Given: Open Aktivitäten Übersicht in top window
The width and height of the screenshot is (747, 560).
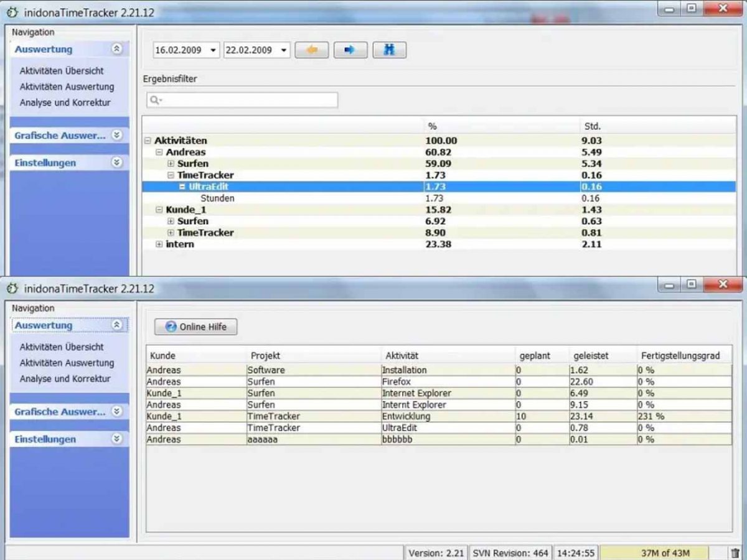Looking at the screenshot, I should pyautogui.click(x=62, y=71).
